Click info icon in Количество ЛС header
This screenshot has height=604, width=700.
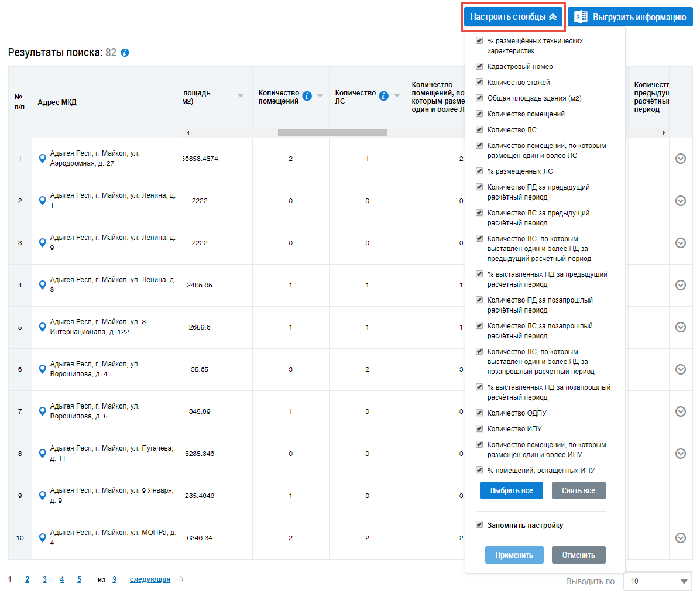pyautogui.click(x=383, y=96)
